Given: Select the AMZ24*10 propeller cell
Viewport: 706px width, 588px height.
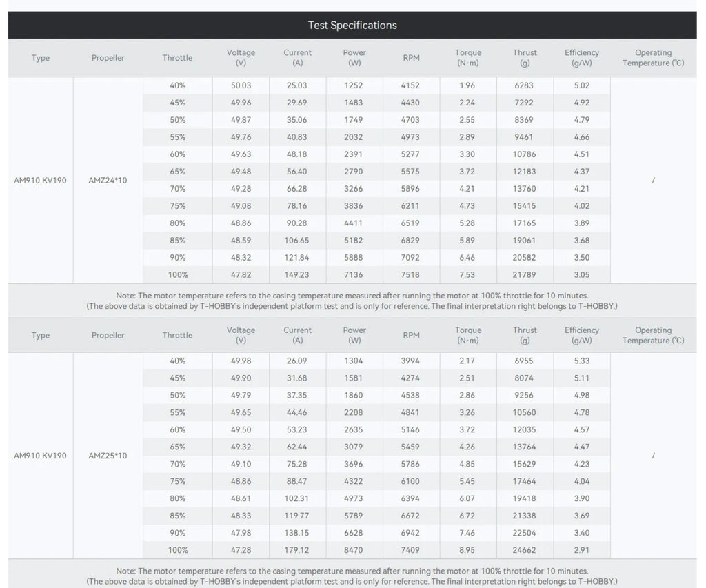Looking at the screenshot, I should click(108, 181).
